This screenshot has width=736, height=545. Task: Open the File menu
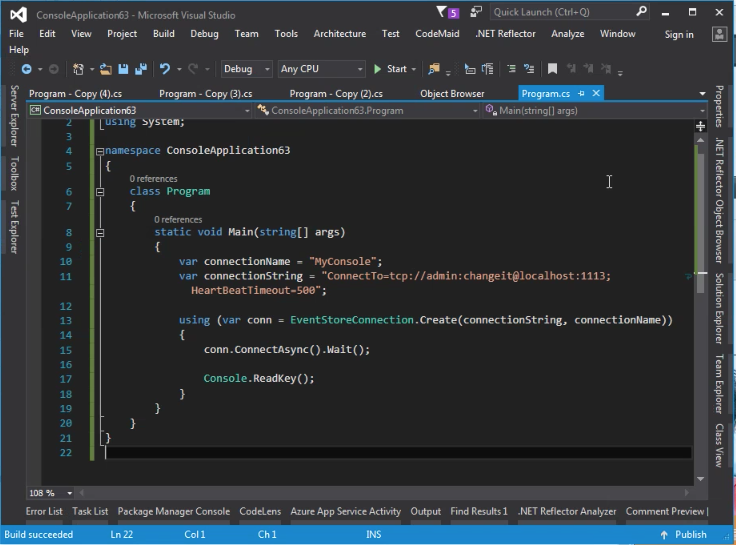click(x=16, y=34)
